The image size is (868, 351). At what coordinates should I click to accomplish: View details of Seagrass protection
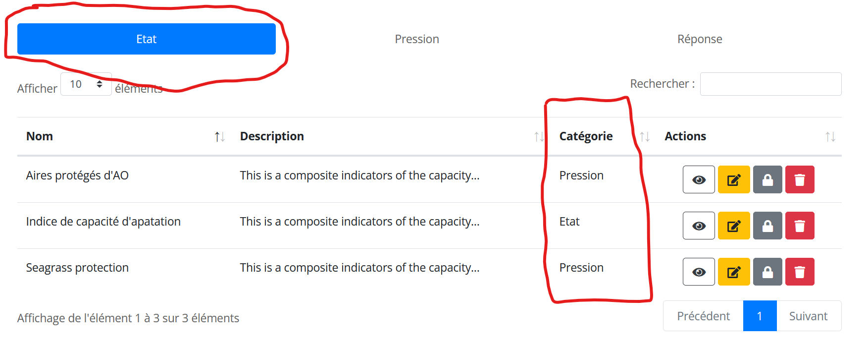(699, 272)
